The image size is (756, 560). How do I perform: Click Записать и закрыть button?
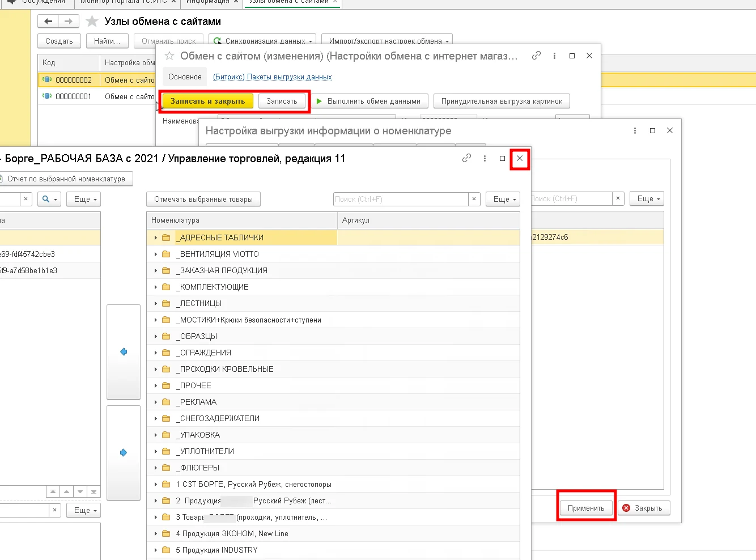(207, 101)
